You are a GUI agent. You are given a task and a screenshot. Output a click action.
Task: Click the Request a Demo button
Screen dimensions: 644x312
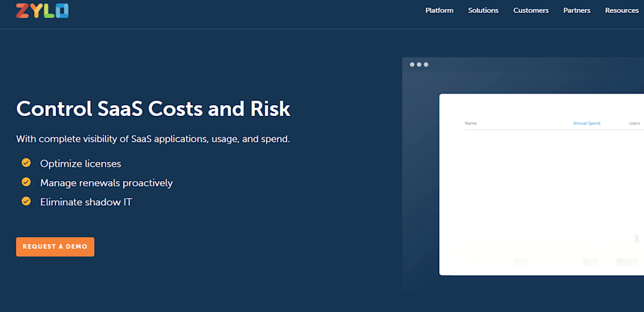(x=55, y=247)
